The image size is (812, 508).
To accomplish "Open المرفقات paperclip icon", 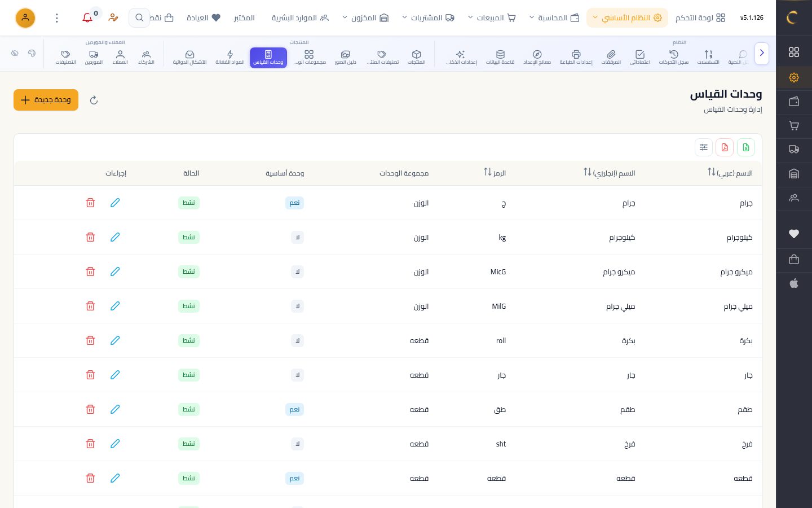I will [611, 58].
